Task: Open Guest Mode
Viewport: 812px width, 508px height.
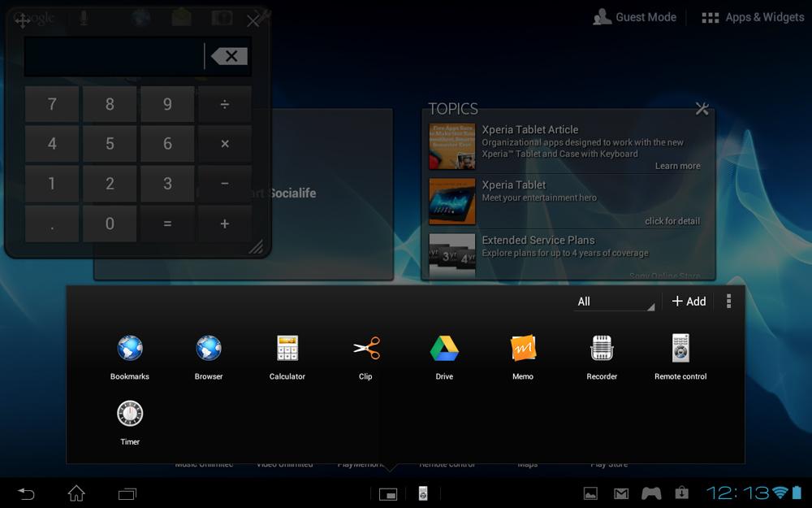Action: pyautogui.click(x=634, y=17)
